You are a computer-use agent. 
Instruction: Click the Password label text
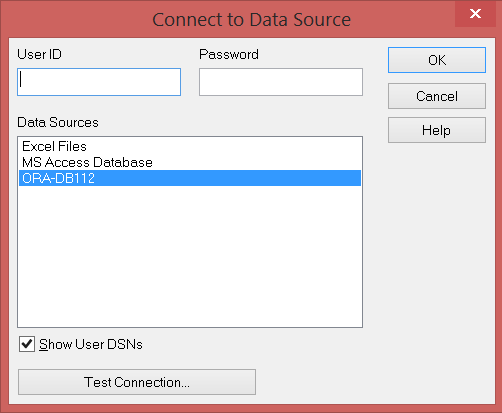(229, 54)
